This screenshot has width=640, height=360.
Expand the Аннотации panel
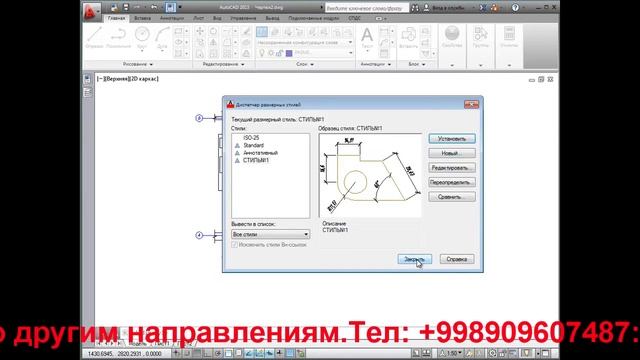(x=376, y=64)
